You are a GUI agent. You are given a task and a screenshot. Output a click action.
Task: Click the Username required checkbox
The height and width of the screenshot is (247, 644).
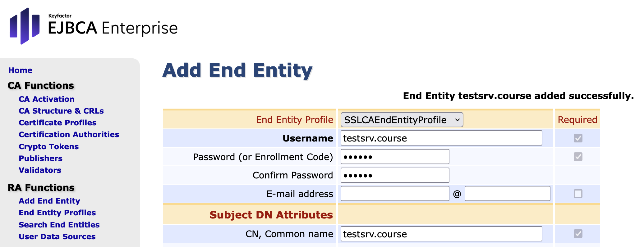coord(578,138)
